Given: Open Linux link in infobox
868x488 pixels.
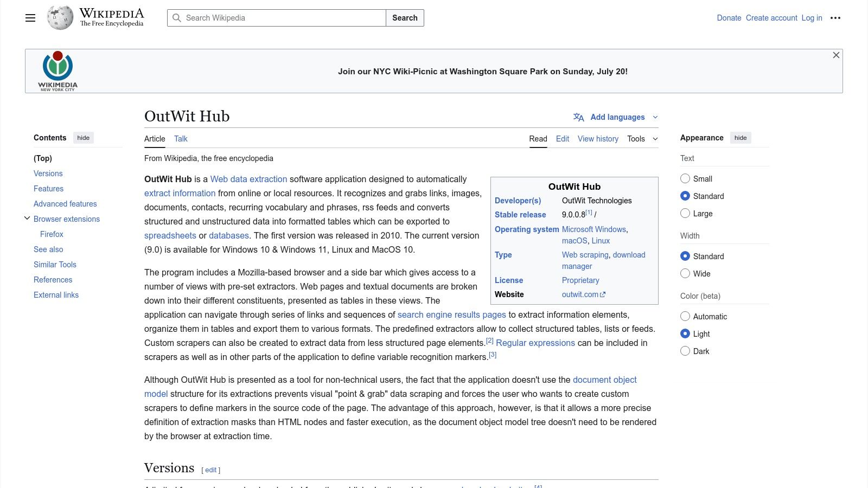Looking at the screenshot, I should pyautogui.click(x=601, y=241).
